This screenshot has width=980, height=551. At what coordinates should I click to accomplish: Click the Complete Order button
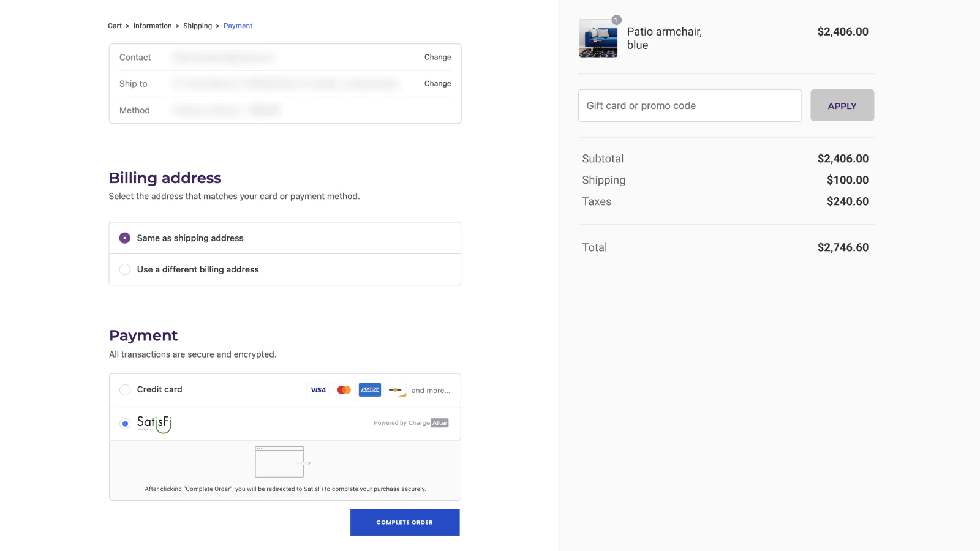click(x=405, y=522)
